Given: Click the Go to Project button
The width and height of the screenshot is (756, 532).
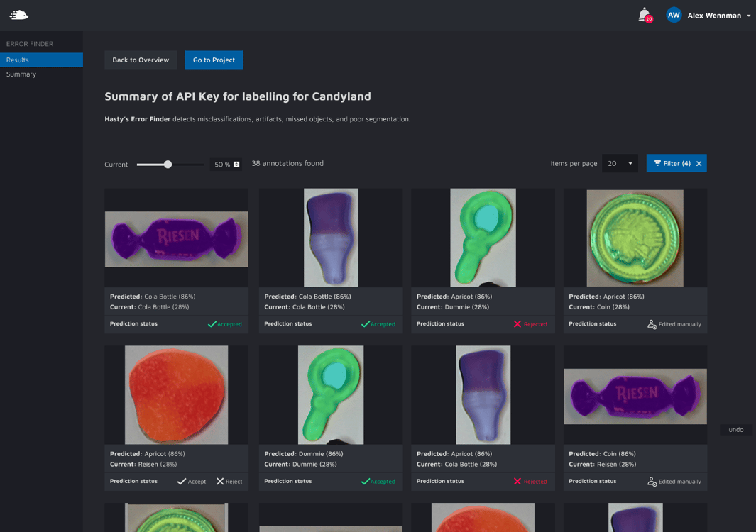Looking at the screenshot, I should [214, 60].
